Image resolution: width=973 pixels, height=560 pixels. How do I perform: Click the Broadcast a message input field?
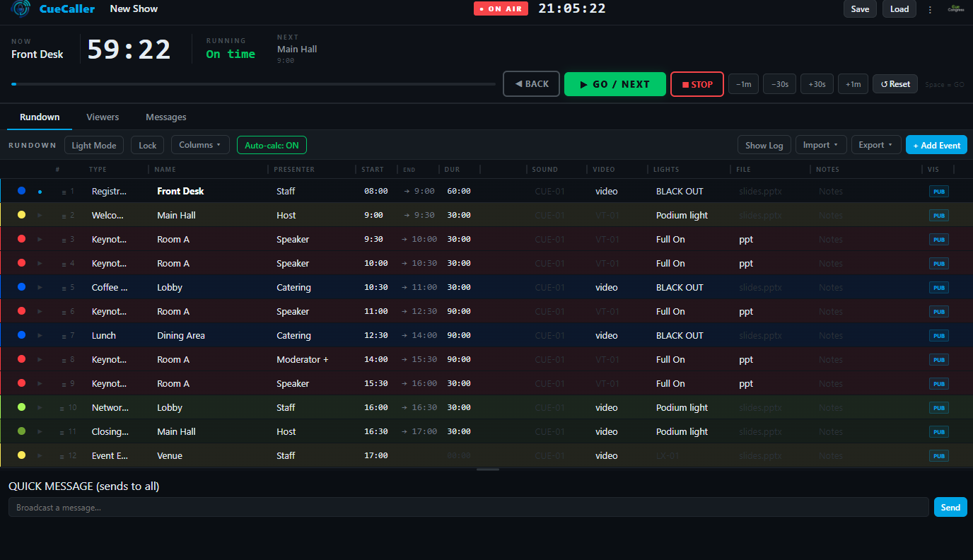[468, 507]
